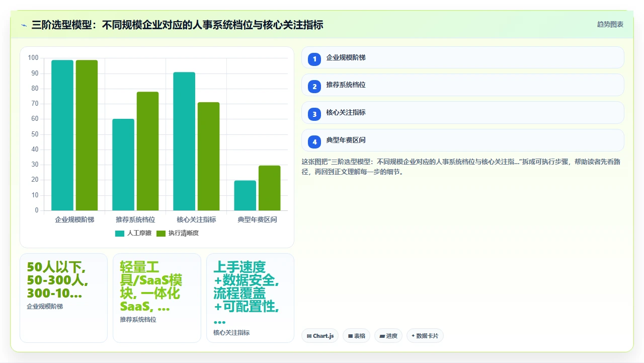The image size is (644, 363).
Task: Open the 上手速度+数据安全 data card
Action: click(250, 298)
